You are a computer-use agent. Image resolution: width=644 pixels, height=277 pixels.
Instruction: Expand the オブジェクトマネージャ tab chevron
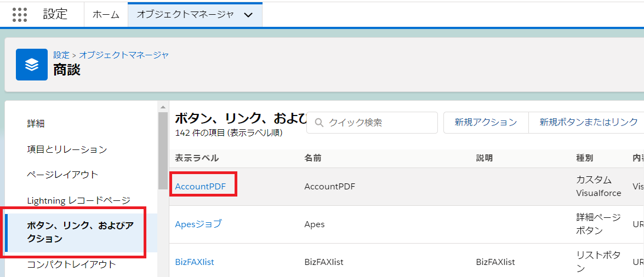[248, 15]
